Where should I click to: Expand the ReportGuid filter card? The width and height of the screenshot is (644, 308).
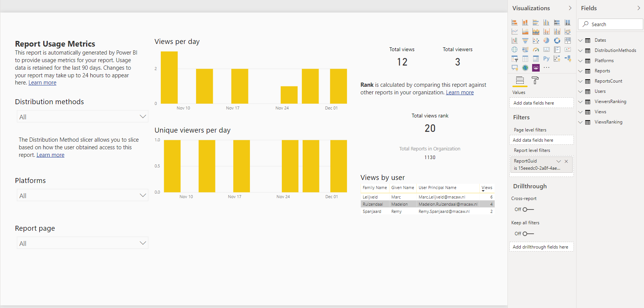click(x=558, y=161)
